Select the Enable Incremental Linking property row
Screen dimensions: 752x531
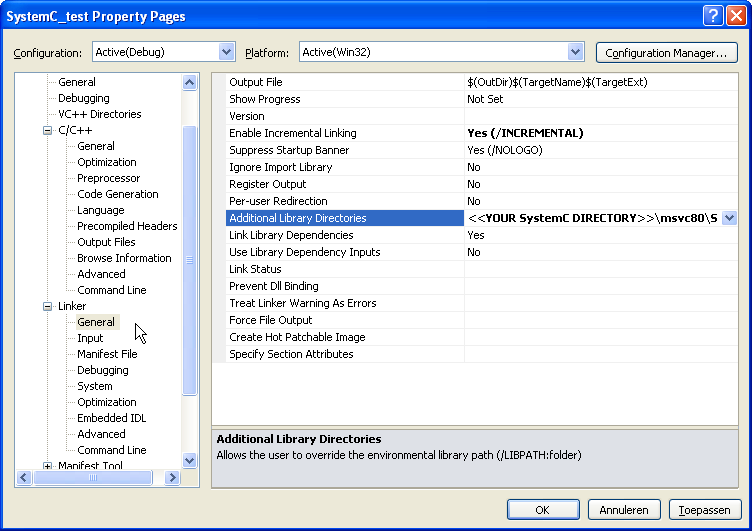pos(292,133)
